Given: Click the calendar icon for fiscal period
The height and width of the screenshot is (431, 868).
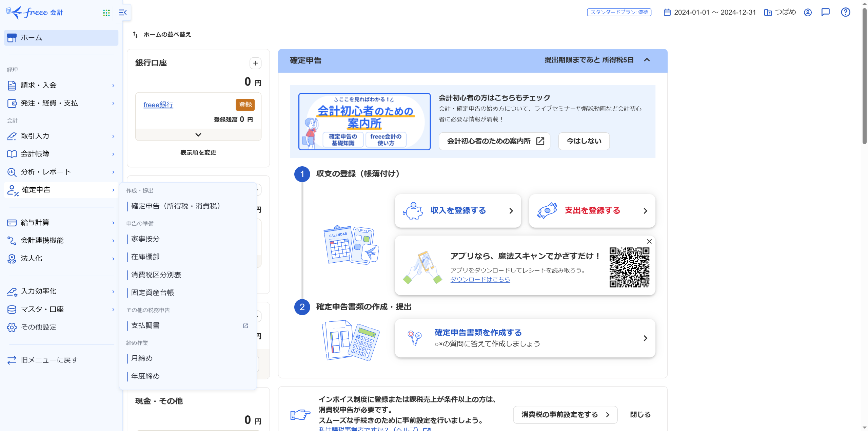Looking at the screenshot, I should [667, 12].
